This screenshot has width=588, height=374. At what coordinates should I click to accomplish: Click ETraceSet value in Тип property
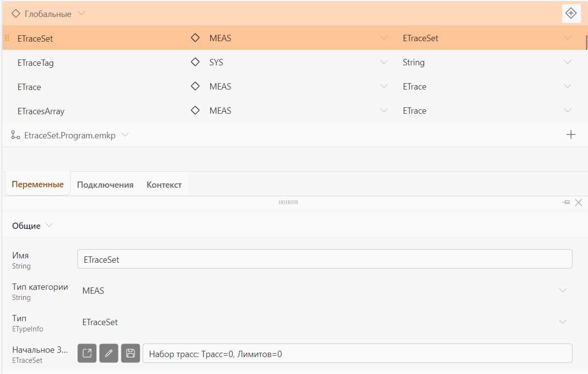point(100,322)
